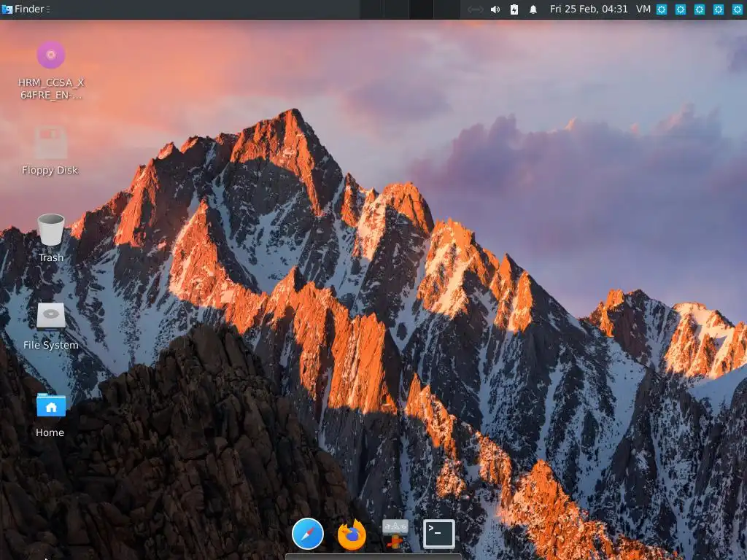Viewport: 747px width, 560px height.
Task: Click the network connection arrows indicator
Action: click(x=475, y=9)
